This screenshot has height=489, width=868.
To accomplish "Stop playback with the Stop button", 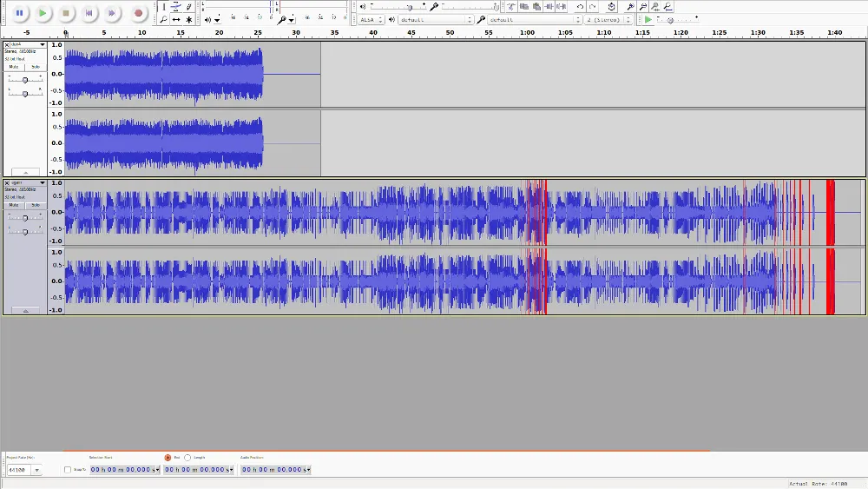I will (x=66, y=13).
